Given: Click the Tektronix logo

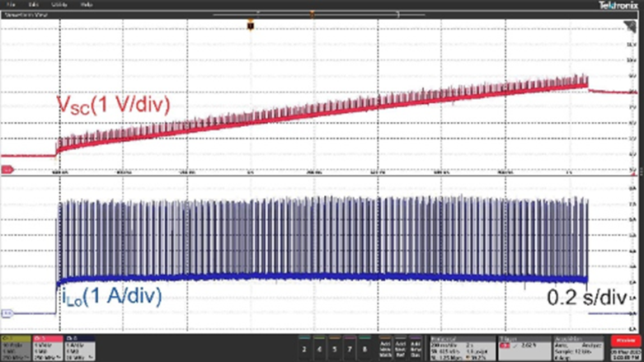Looking at the screenshot, I should click(x=618, y=5).
